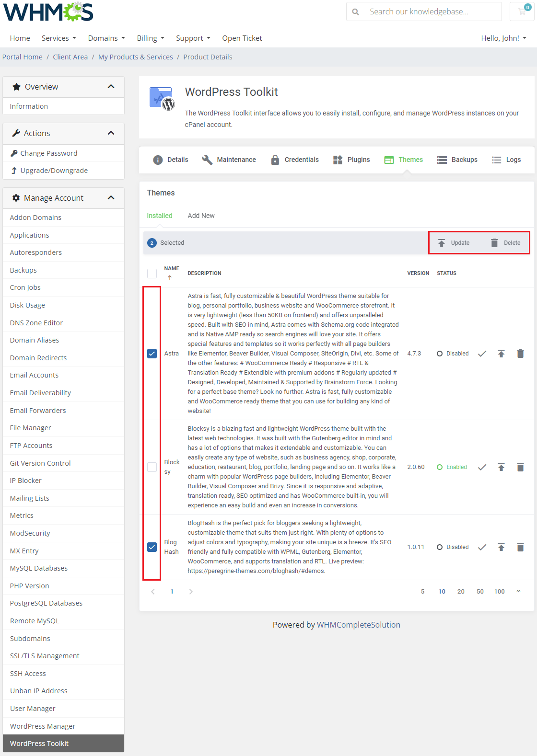Viewport: 537px width, 756px height.
Task: Show unlimited rows with infinity icon
Action: point(518,592)
